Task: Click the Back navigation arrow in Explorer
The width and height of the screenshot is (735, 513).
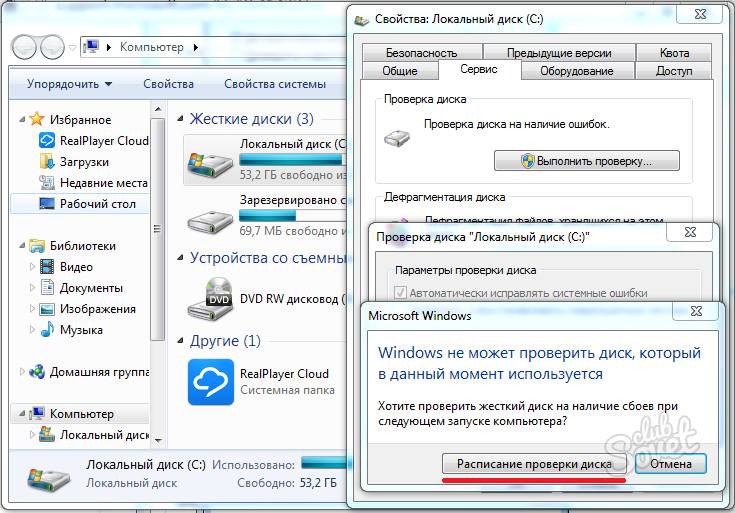Action: coord(24,47)
